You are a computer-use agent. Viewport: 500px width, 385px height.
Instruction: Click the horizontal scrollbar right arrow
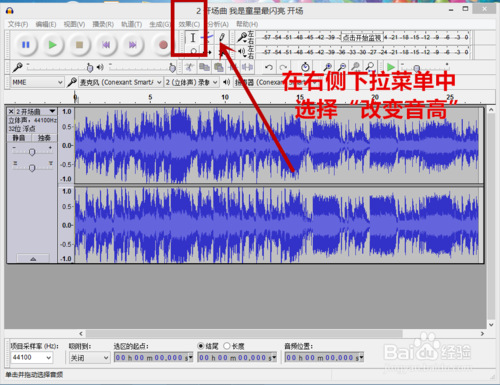pos(482,334)
